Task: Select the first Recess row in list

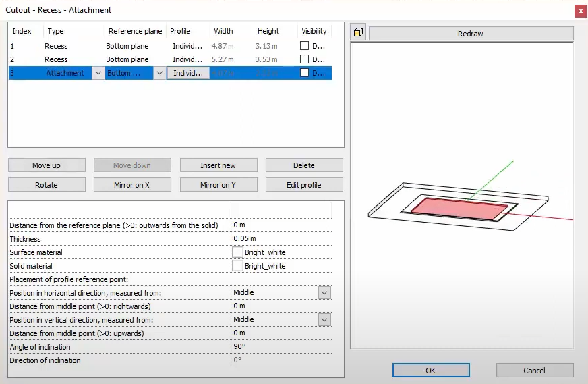Action: [57, 46]
